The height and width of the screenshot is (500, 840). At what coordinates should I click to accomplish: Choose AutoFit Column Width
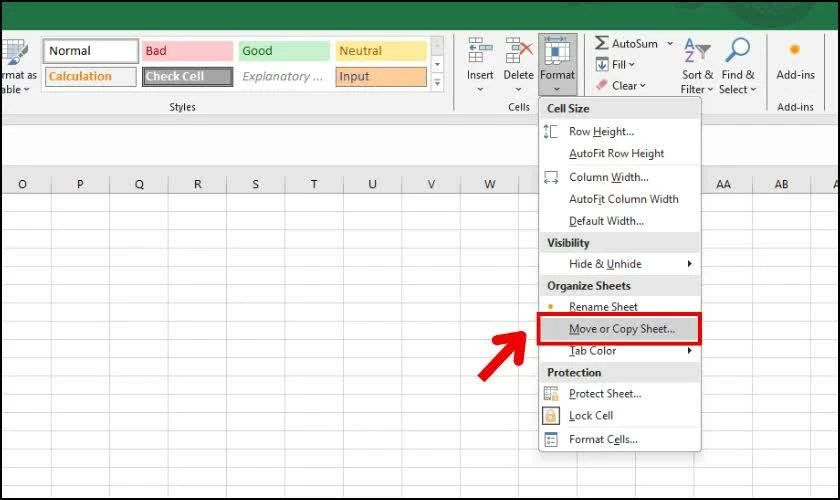(623, 199)
